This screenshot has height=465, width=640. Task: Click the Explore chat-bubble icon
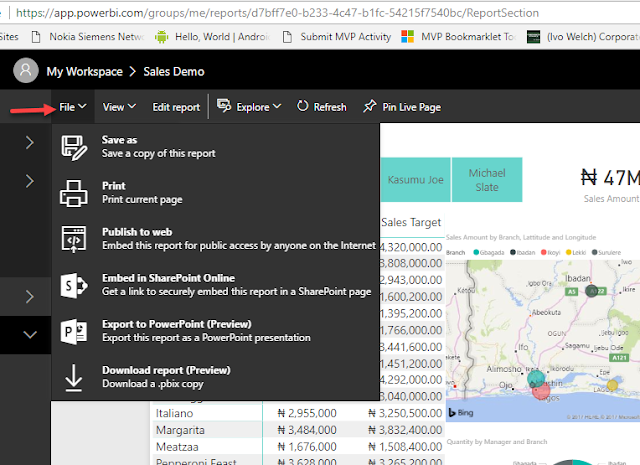[x=224, y=106]
